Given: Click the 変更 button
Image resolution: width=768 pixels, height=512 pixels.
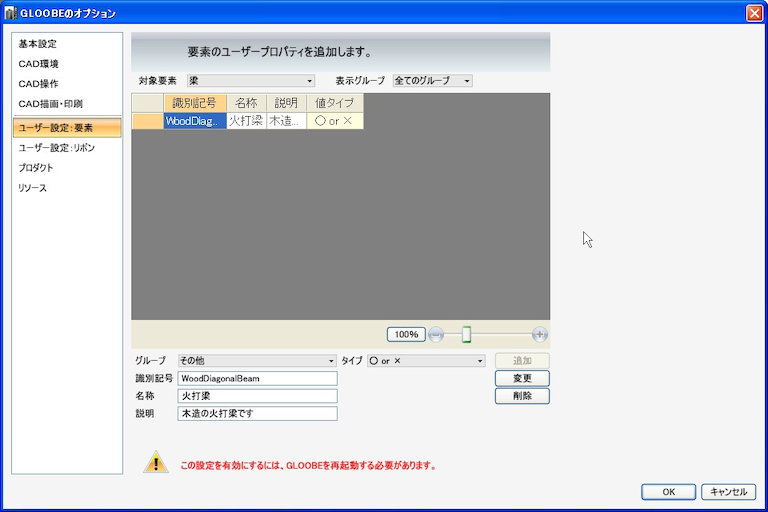Looking at the screenshot, I should (x=522, y=378).
